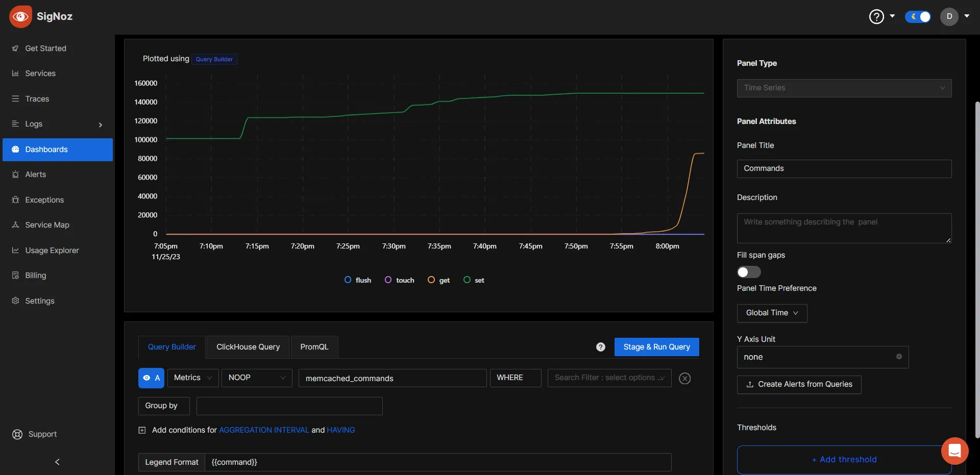
Task: Remove query A with X icon
Action: coord(685,378)
